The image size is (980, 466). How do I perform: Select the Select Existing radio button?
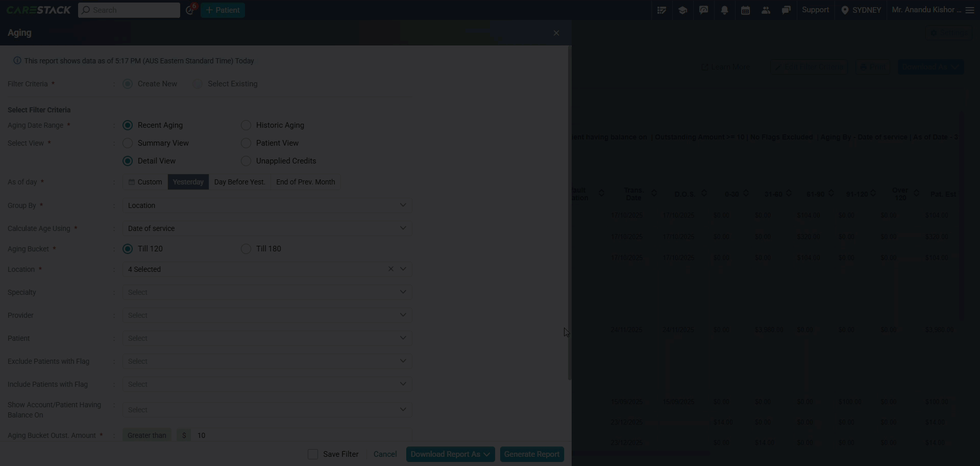coord(198,84)
